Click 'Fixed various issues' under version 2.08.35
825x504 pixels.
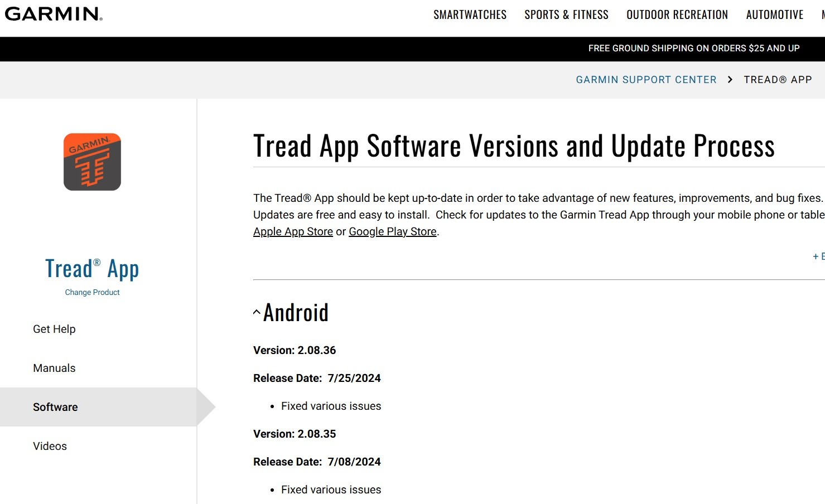(x=331, y=490)
